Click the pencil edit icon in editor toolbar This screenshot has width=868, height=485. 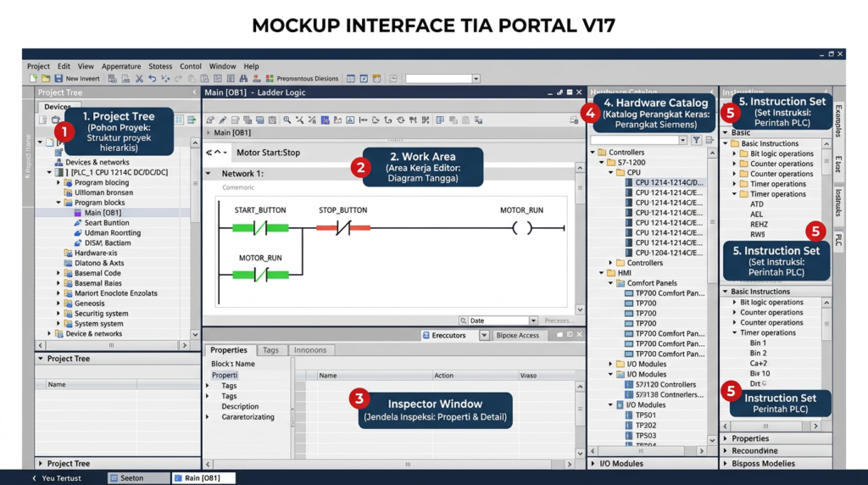point(223,120)
